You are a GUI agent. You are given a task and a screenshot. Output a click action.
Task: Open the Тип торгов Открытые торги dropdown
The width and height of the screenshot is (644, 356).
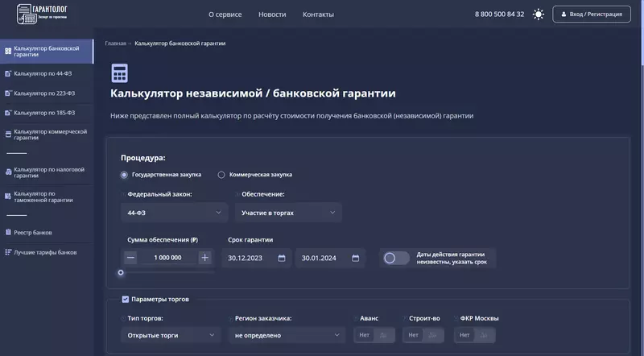(171, 335)
